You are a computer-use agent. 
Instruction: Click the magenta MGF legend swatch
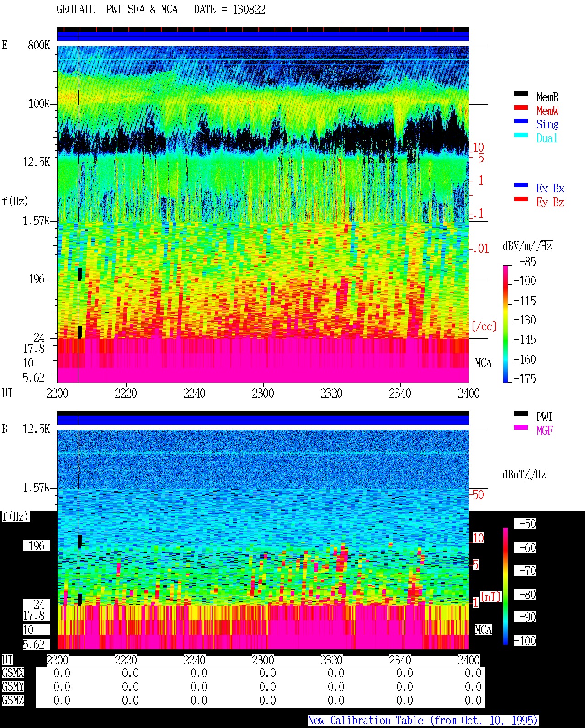pos(521,428)
